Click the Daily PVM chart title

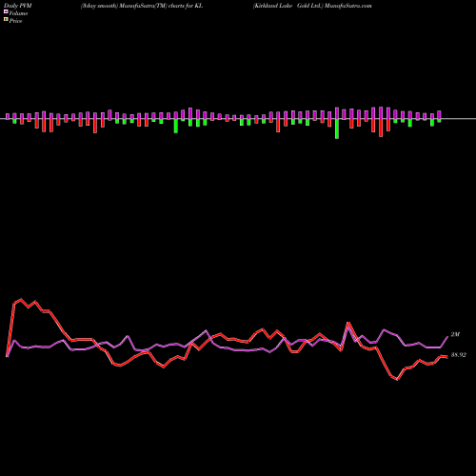click(18, 6)
